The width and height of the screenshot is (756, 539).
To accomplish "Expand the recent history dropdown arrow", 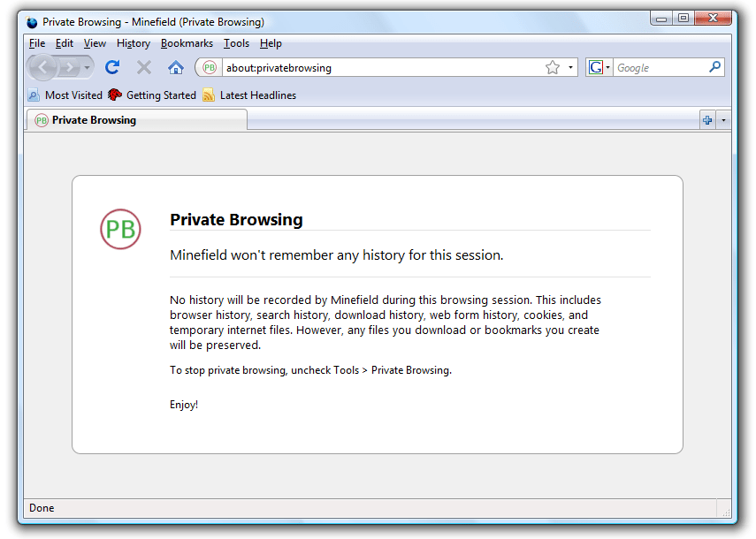I will pyautogui.click(x=87, y=67).
